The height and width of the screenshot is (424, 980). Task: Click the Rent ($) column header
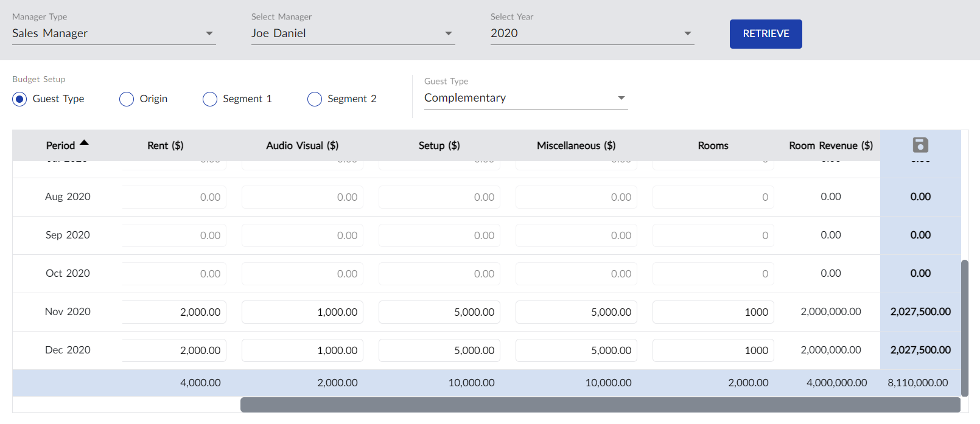click(166, 145)
